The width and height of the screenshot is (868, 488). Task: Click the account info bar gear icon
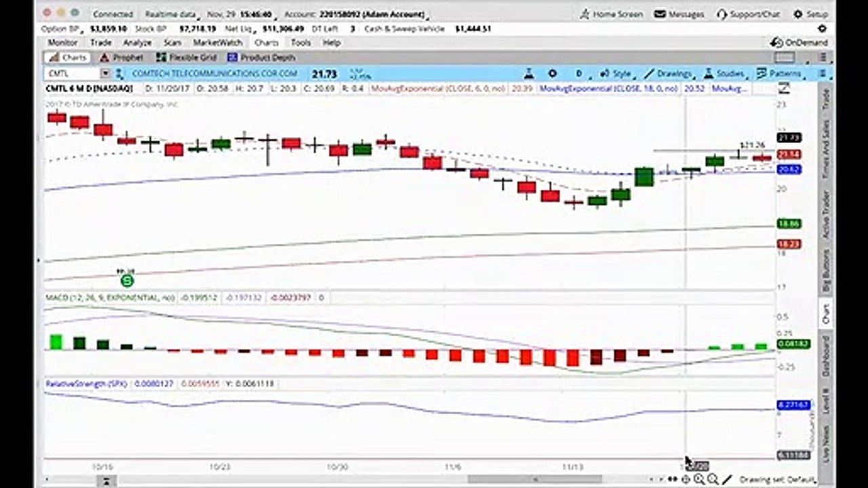coord(823,28)
